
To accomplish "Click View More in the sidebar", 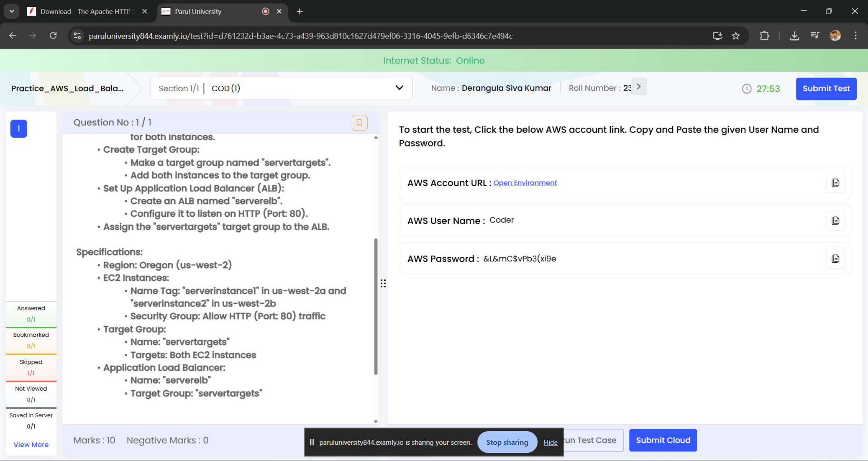I will click(31, 444).
